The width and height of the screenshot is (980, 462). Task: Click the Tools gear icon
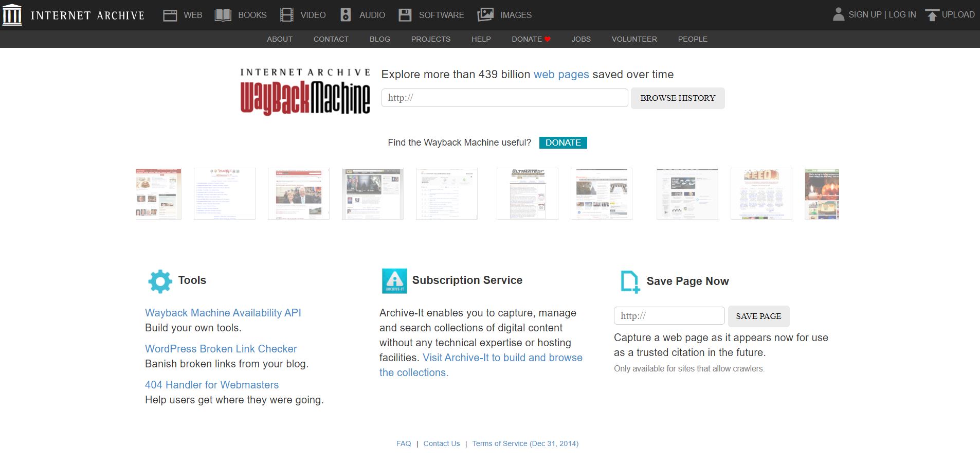[x=160, y=281]
